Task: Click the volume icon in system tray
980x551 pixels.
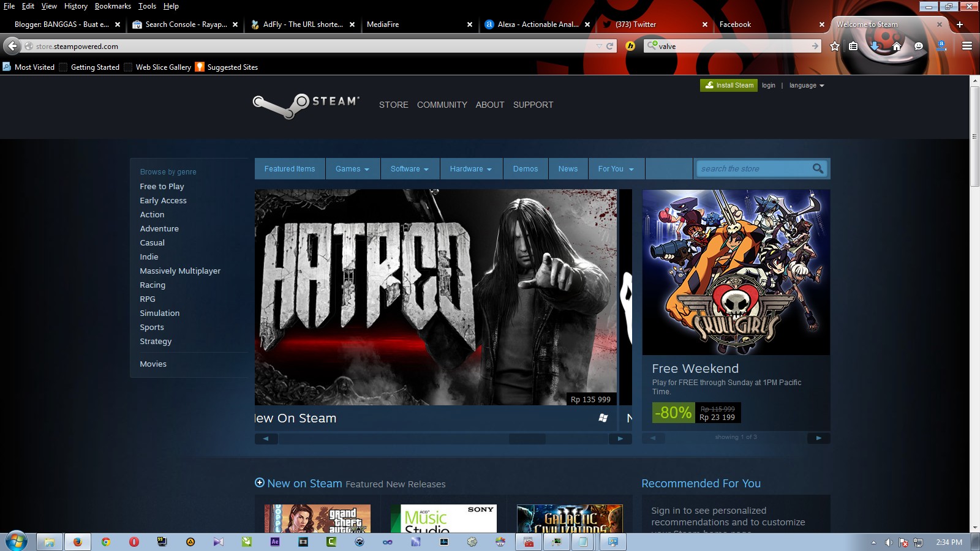Action: click(x=889, y=542)
